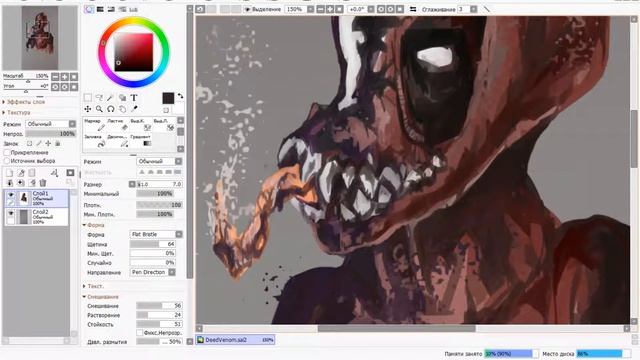Swap foreground and background colors
The image size is (640, 360).
180,96
